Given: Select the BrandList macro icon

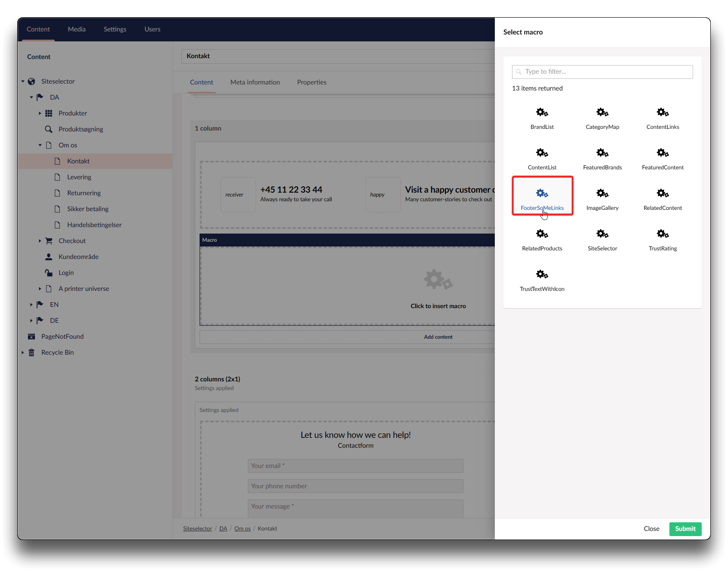Looking at the screenshot, I should [542, 113].
